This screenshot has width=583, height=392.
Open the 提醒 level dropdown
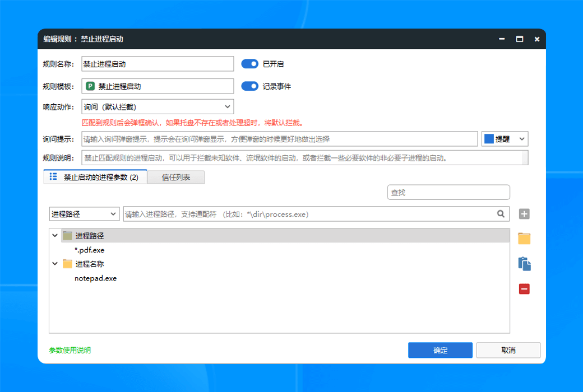[505, 139]
